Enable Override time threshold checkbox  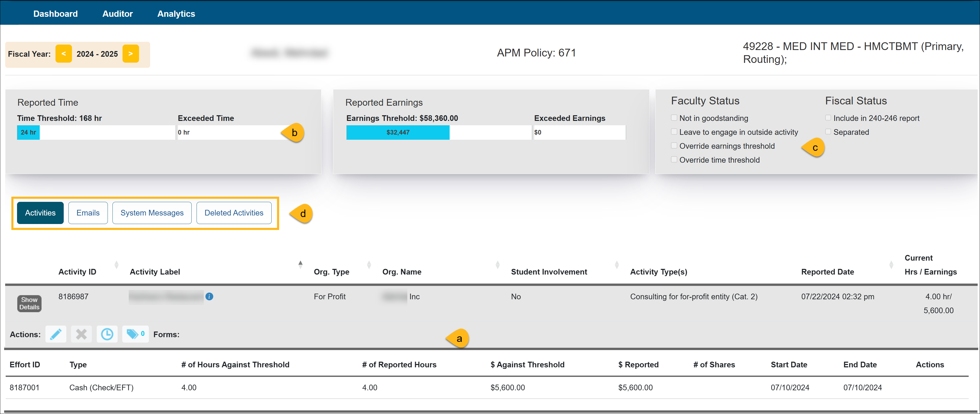[674, 160]
